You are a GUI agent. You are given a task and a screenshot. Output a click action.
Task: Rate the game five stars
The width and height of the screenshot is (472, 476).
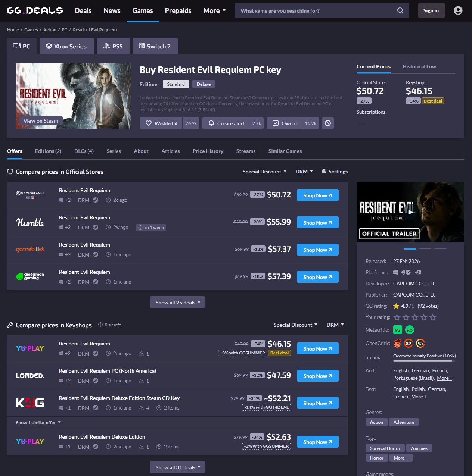[433, 317]
